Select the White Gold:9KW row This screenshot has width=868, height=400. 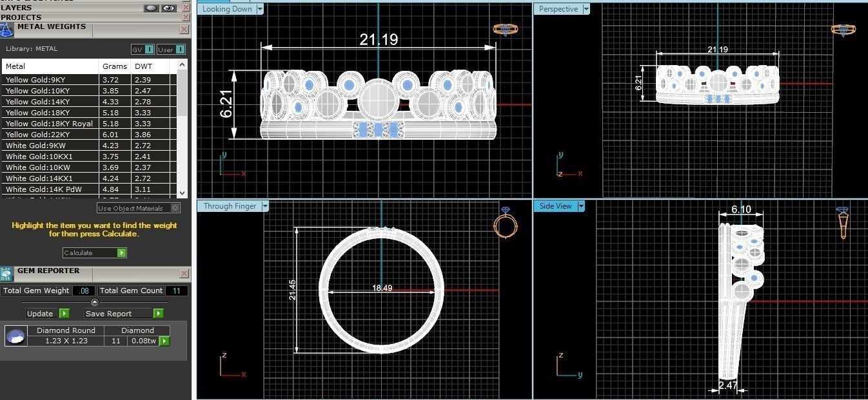click(90, 146)
